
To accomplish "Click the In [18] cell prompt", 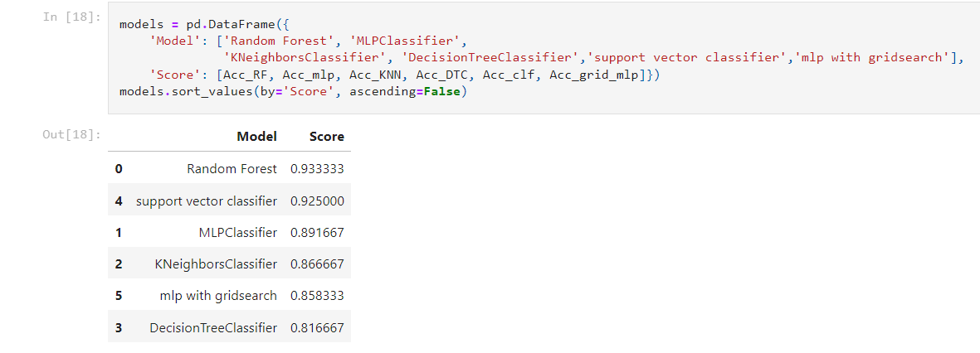I will click(x=72, y=17).
